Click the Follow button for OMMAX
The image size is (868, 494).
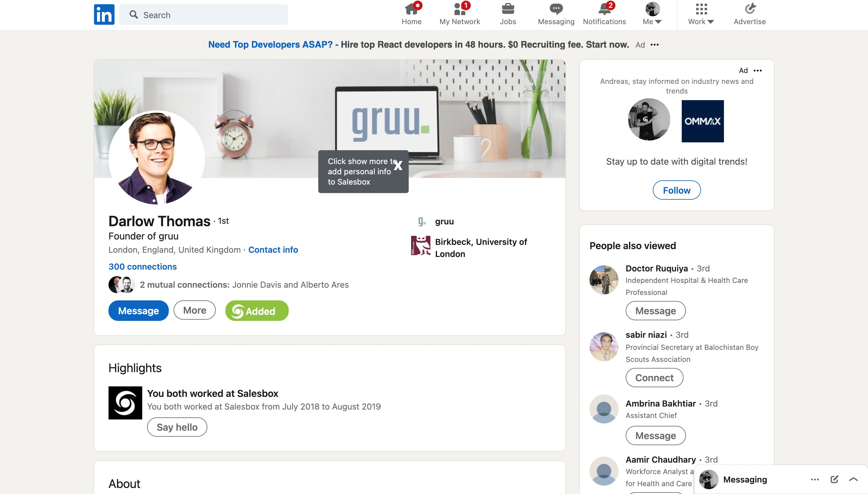coord(676,190)
